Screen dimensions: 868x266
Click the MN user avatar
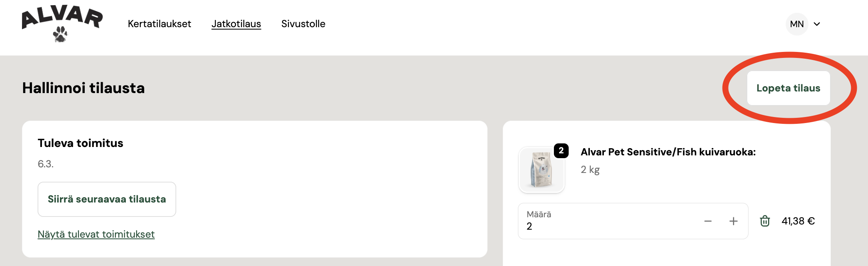796,24
